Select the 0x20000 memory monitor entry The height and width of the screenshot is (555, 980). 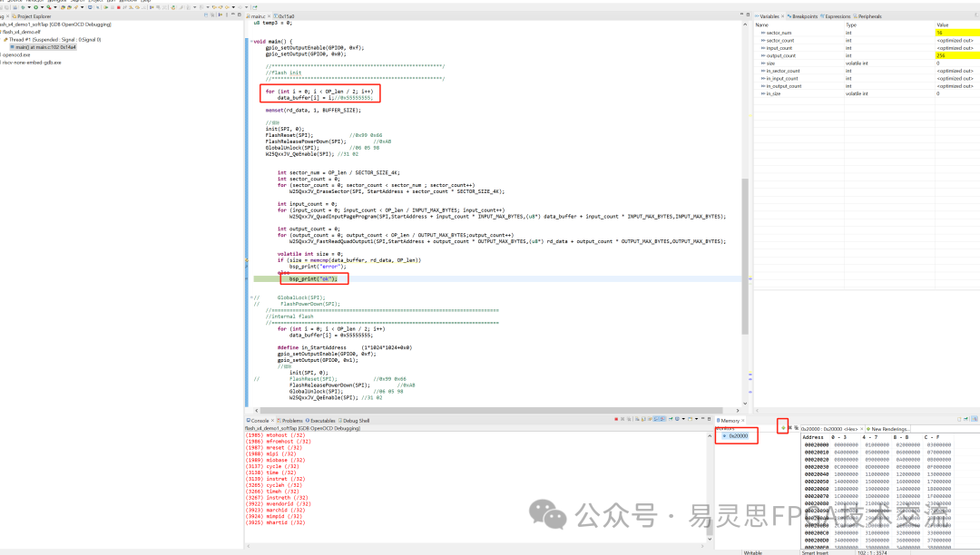[736, 436]
